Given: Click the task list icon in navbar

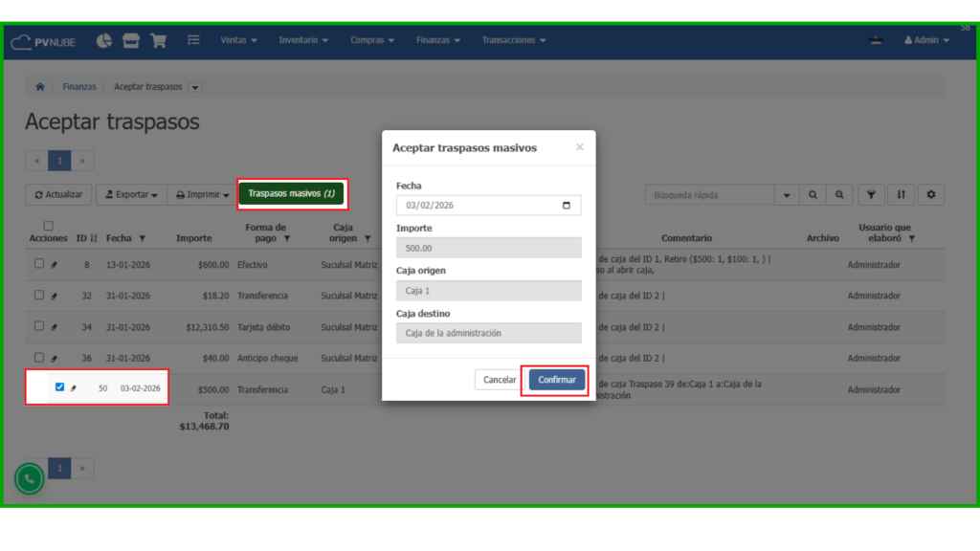Looking at the screenshot, I should pos(193,40).
